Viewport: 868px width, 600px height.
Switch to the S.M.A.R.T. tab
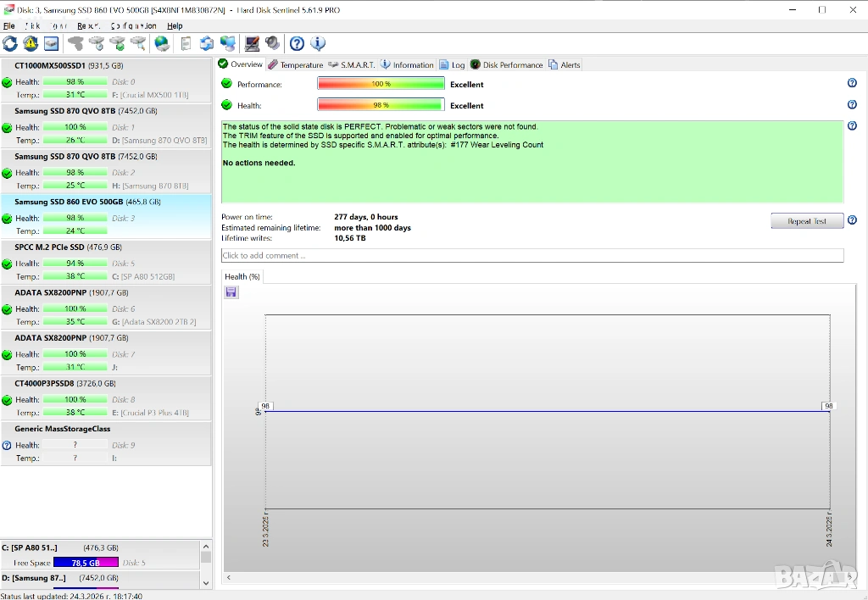coord(351,65)
